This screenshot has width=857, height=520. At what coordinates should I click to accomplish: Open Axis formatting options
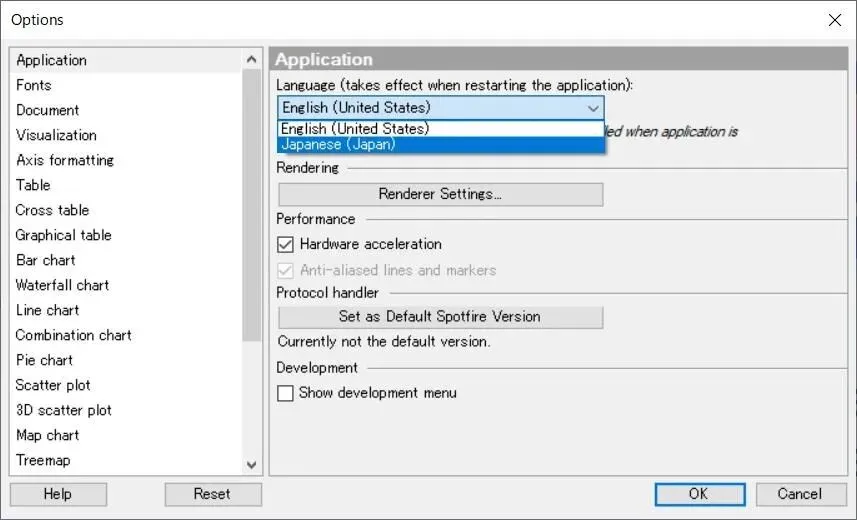[x=65, y=160]
